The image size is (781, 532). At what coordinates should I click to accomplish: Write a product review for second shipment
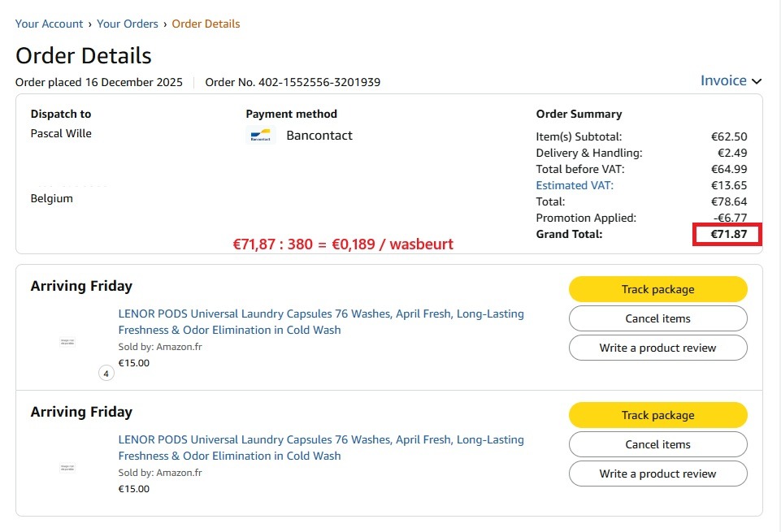point(657,474)
